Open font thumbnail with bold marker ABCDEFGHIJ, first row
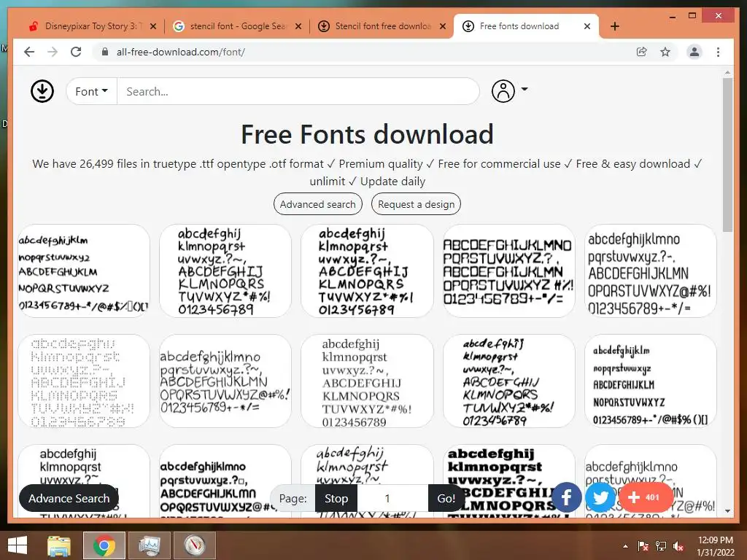The image size is (747, 560). click(x=367, y=271)
